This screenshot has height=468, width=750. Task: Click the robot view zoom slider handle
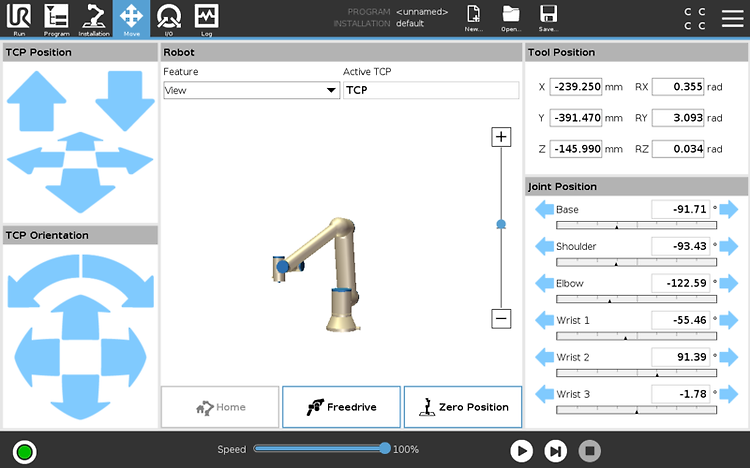(x=501, y=224)
